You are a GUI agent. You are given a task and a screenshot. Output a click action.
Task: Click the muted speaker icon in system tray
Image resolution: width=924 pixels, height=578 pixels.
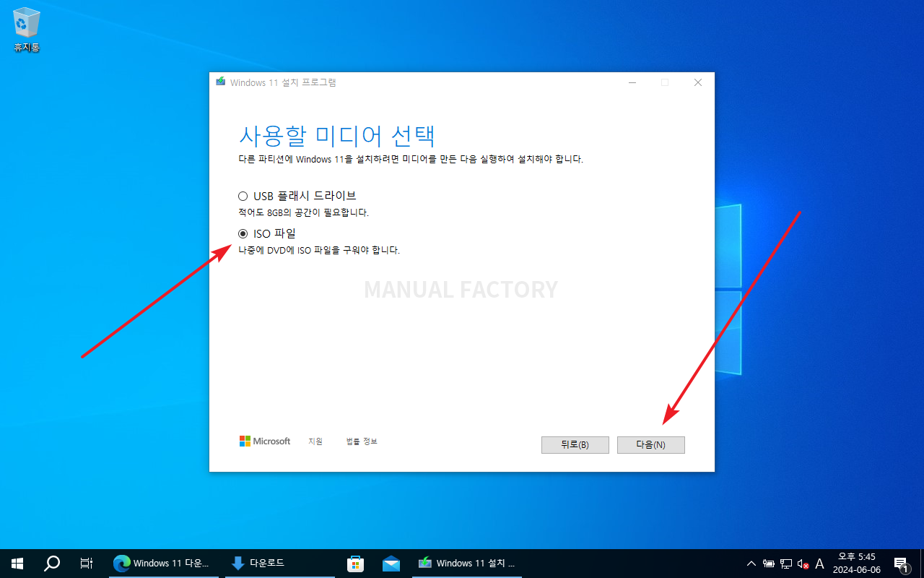pyautogui.click(x=803, y=563)
